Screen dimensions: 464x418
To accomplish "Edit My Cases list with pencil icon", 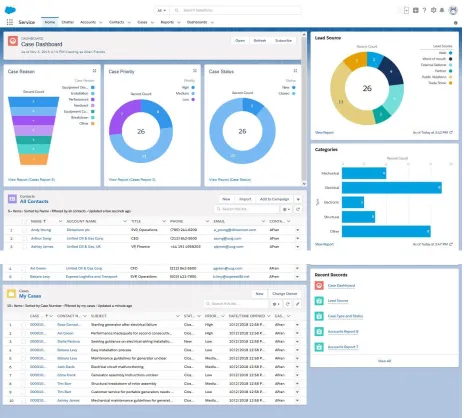I will click(x=297, y=304).
